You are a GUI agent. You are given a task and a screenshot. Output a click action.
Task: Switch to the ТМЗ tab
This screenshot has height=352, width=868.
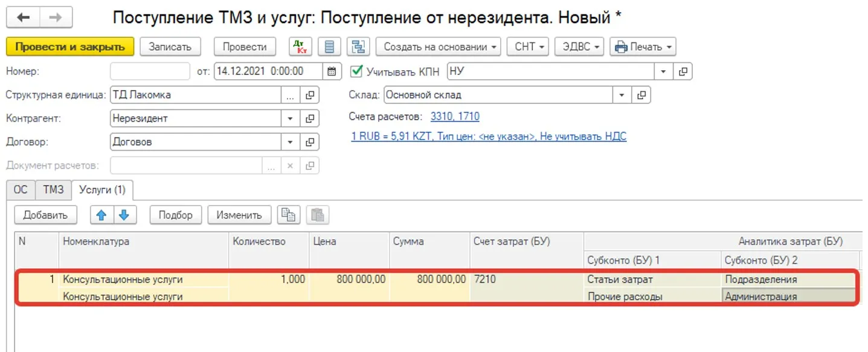tap(53, 189)
